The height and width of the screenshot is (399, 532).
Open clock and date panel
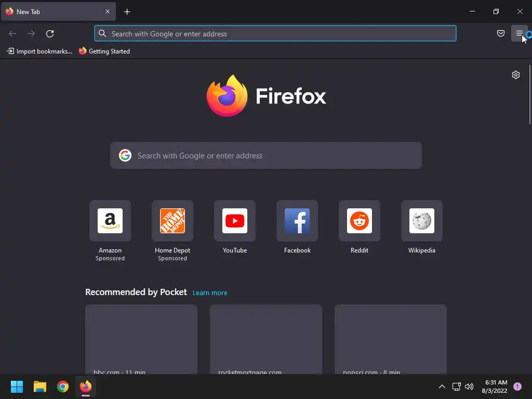tap(495, 387)
